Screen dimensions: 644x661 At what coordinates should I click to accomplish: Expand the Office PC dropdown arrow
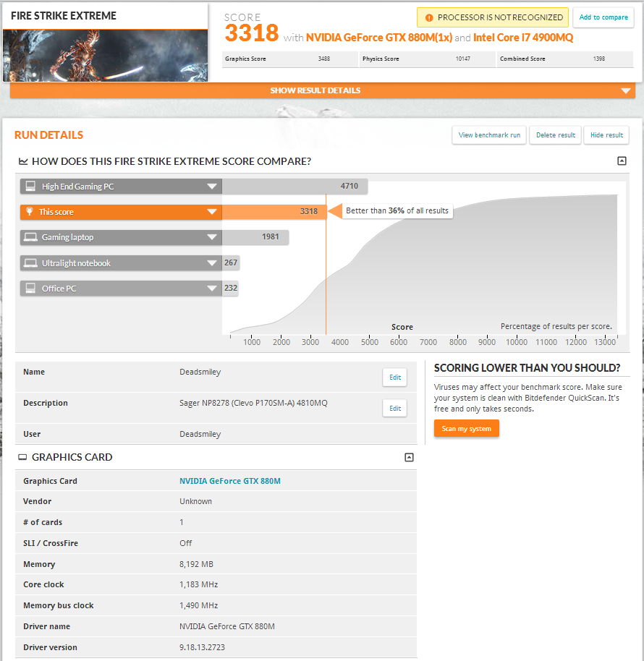click(x=212, y=289)
